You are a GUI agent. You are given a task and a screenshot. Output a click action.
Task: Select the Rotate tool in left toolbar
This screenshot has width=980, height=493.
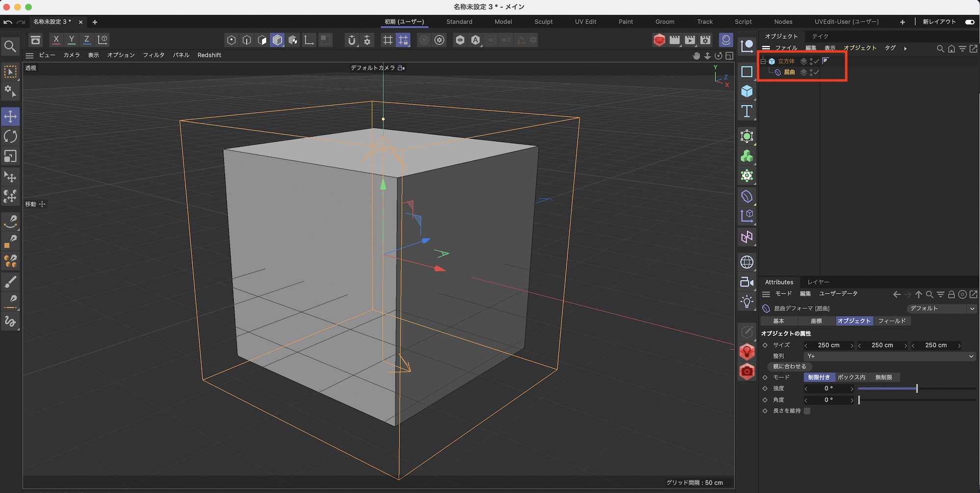coord(10,136)
